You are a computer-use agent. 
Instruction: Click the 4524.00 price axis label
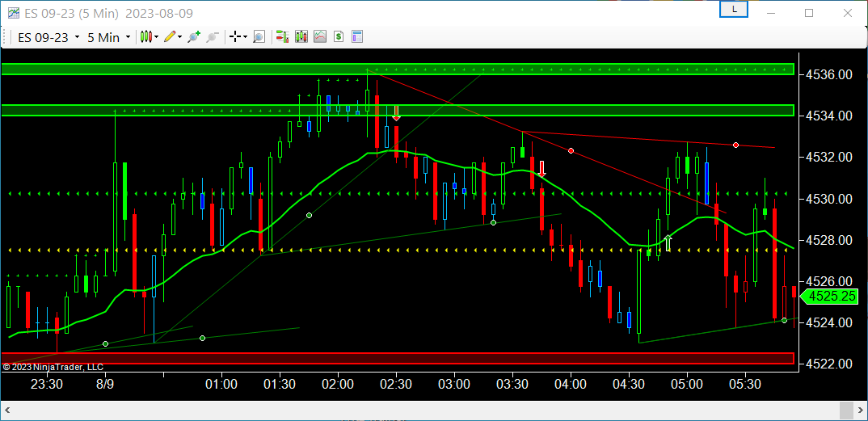click(829, 322)
